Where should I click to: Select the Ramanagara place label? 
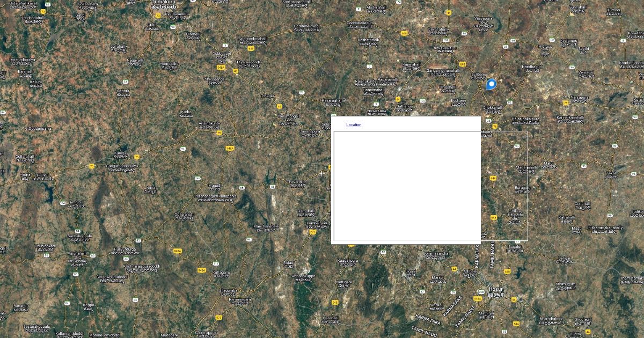pyautogui.click(x=240, y=300)
